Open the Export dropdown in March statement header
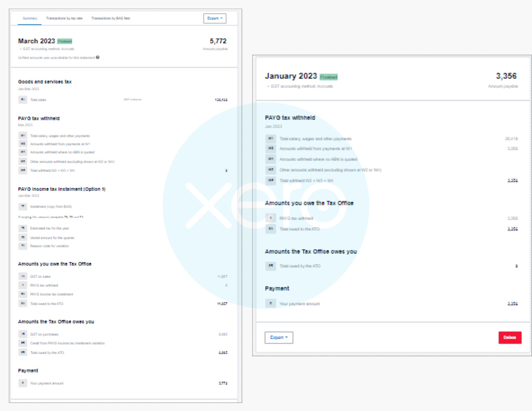532x411 pixels. 215,18
